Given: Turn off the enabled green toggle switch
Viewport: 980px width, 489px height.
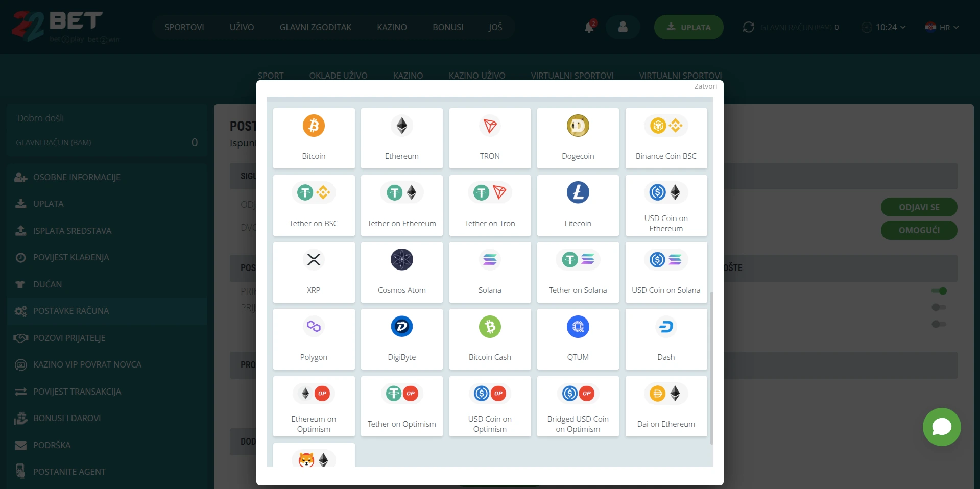Looking at the screenshot, I should pos(939,291).
